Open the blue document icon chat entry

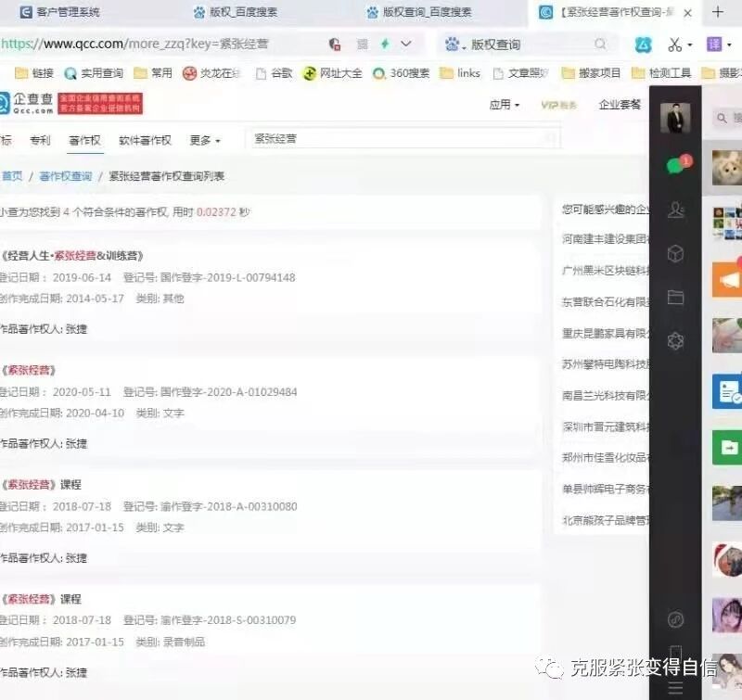pyautogui.click(x=727, y=391)
